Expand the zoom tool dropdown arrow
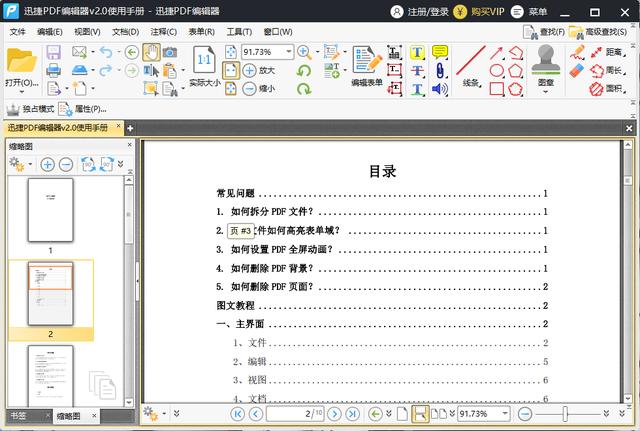This screenshot has width=640, height=431. click(317, 52)
